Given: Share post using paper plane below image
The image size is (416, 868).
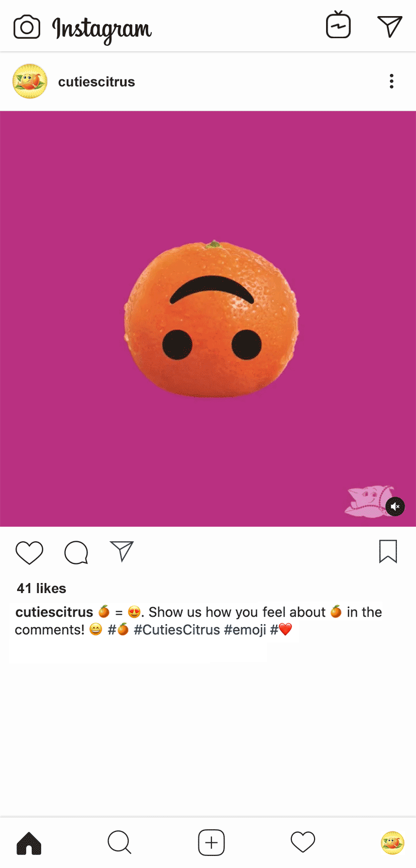Looking at the screenshot, I should [122, 551].
